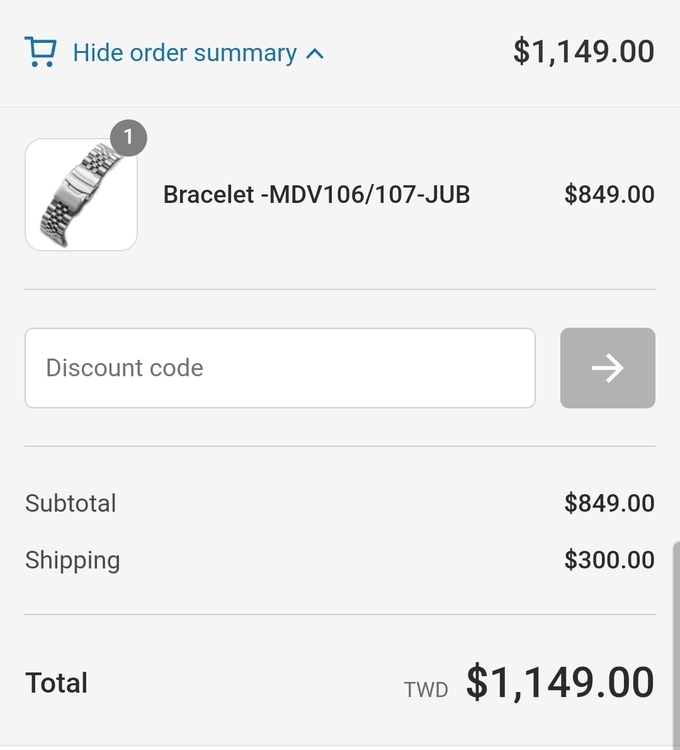
Task: Click the $849.00 bracelet item price
Action: [x=609, y=194]
